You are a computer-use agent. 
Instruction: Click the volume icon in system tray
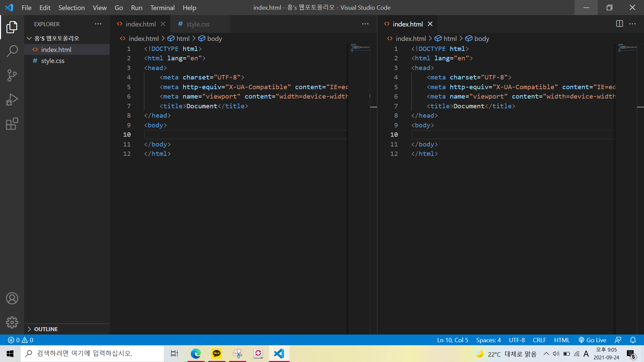click(x=556, y=354)
